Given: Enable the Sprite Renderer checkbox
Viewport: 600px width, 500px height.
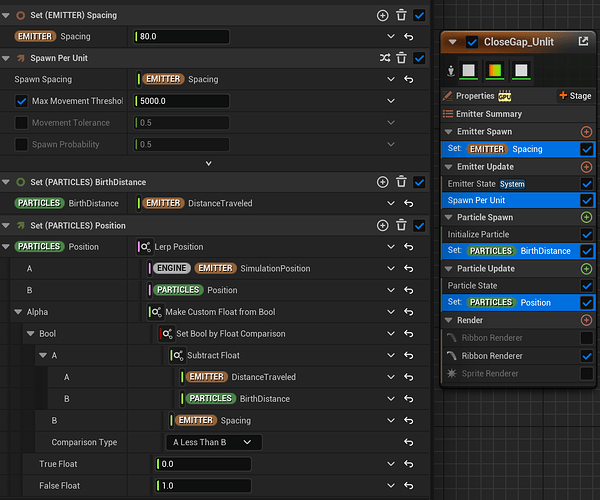Looking at the screenshot, I should (x=587, y=373).
